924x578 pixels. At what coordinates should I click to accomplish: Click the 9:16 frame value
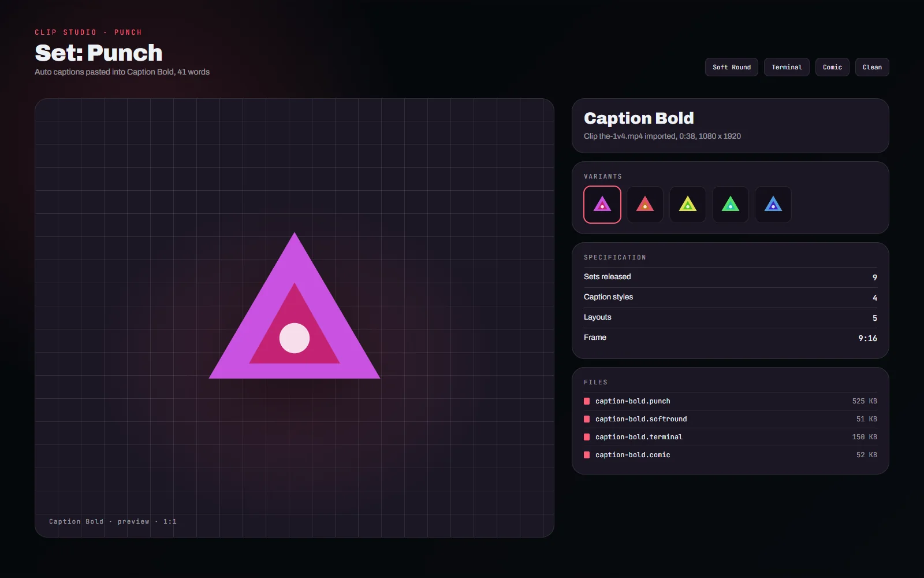[x=867, y=338]
